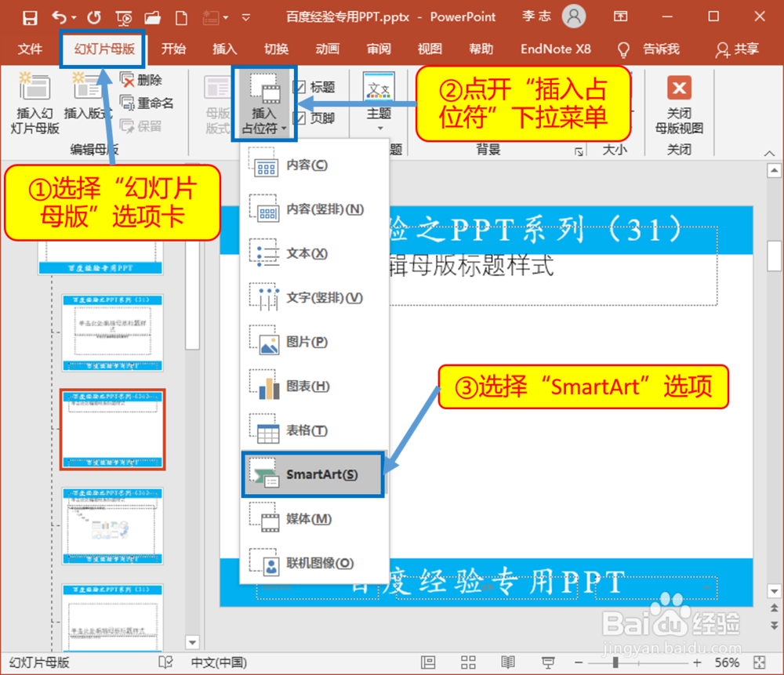
Task: Click zoom out minus button
Action: tap(579, 663)
